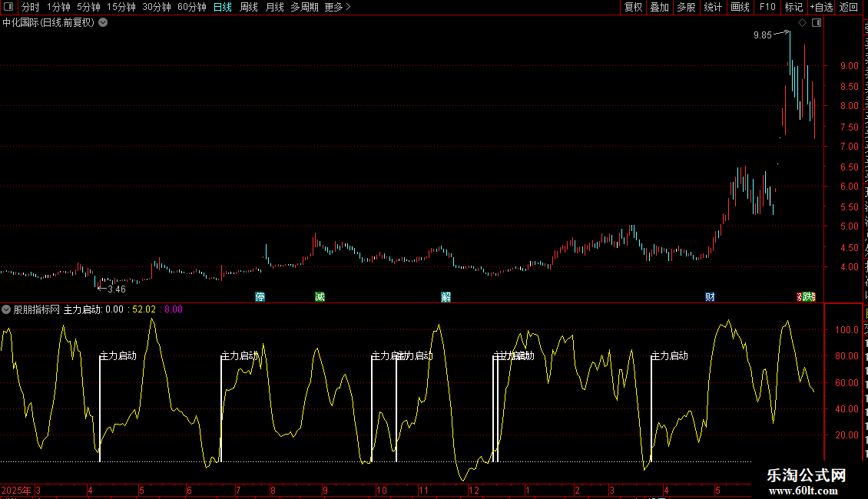Screen dimensions: 868x499
Task: Click the 停 event marker under the chart
Action: (x=260, y=297)
